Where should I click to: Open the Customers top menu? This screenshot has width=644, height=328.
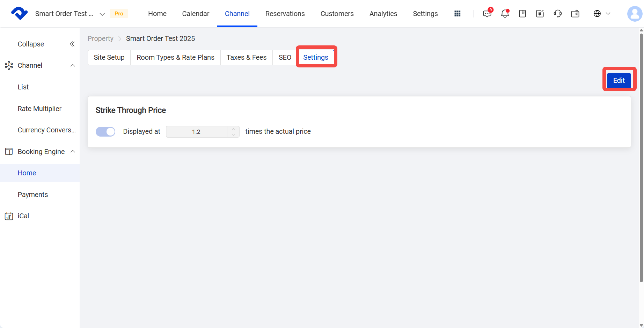pos(337,14)
